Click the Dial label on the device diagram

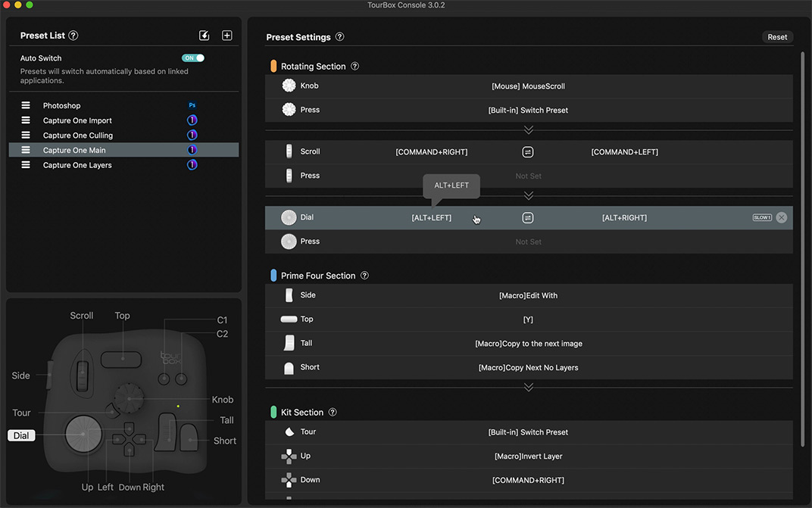[x=21, y=435]
